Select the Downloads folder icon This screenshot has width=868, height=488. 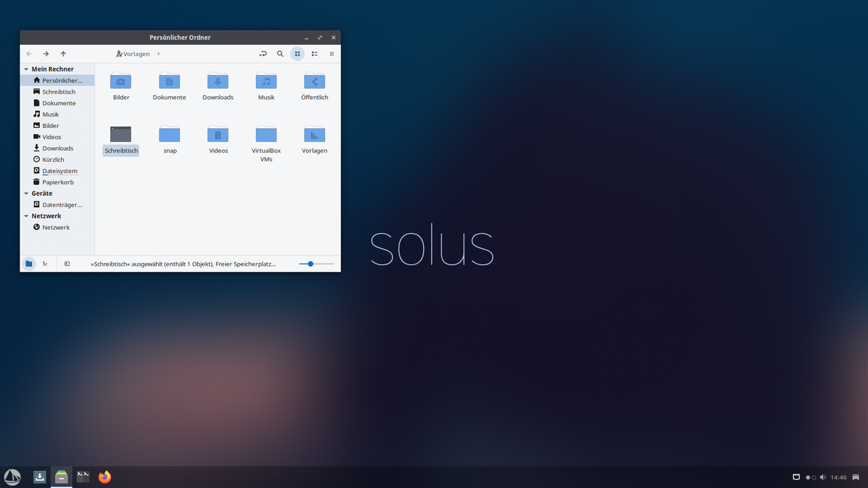click(x=218, y=81)
